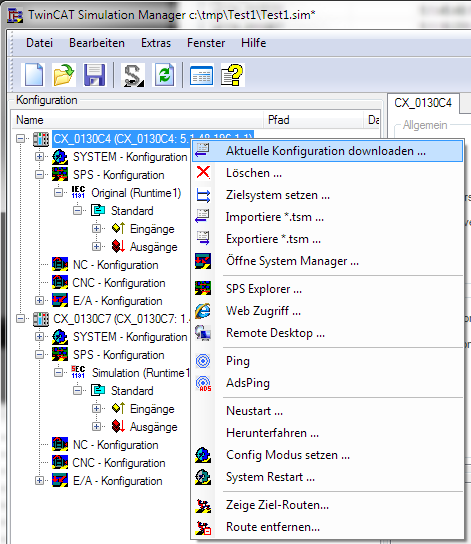Click the SPS Explorer icon in context menu
This screenshot has height=544, width=471.
pyautogui.click(x=203, y=288)
